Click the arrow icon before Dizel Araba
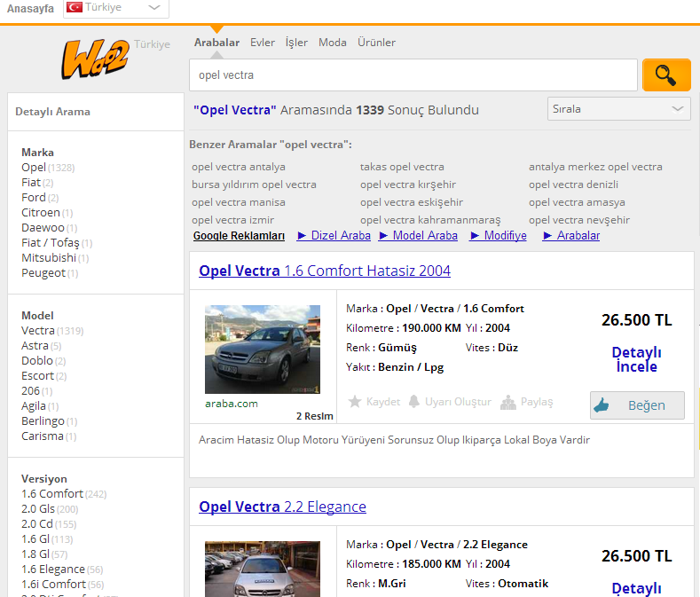 point(302,235)
